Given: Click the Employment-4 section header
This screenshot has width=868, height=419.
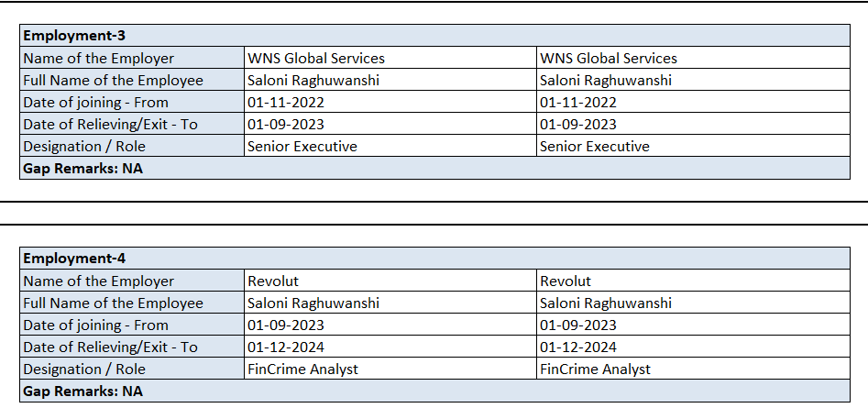Looking at the screenshot, I should pyautogui.click(x=74, y=259).
